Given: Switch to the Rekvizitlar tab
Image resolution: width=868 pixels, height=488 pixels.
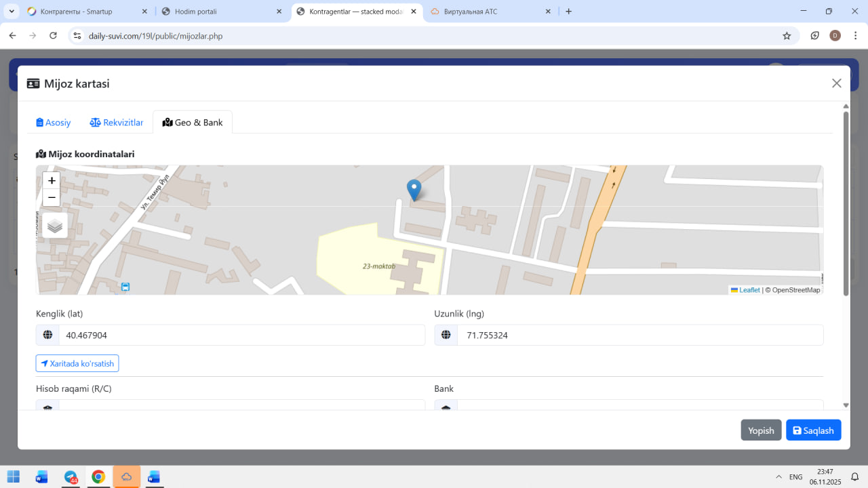Looking at the screenshot, I should [x=117, y=123].
